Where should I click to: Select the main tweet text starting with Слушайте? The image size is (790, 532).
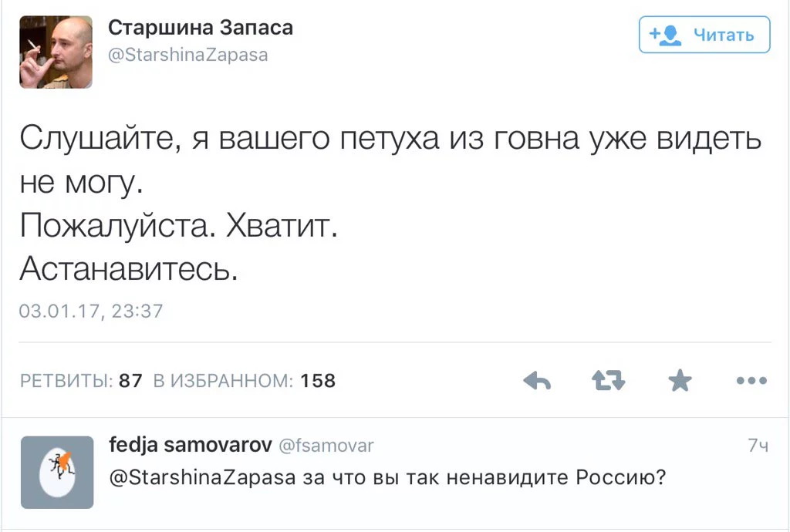pyautogui.click(x=390, y=141)
